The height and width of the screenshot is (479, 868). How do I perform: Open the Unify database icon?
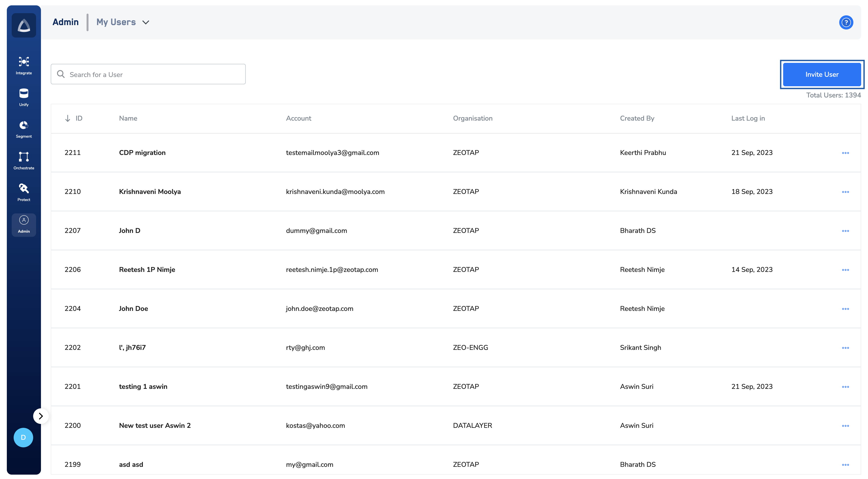(x=24, y=97)
